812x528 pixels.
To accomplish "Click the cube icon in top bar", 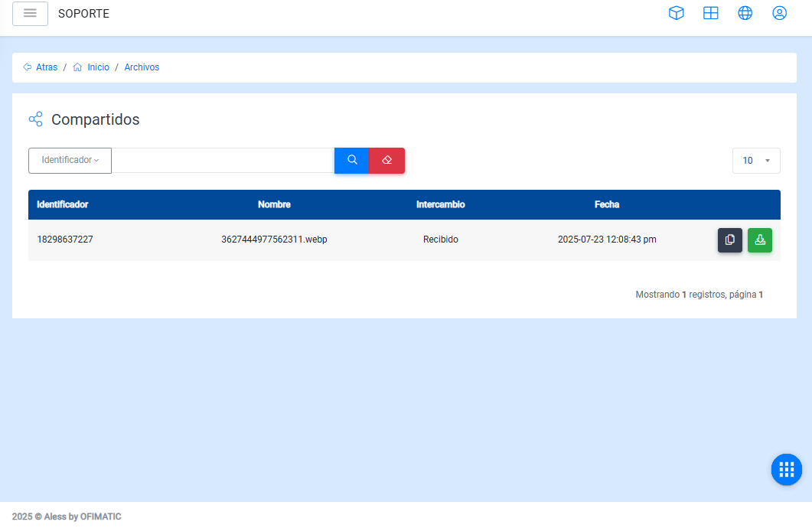I will (x=676, y=13).
